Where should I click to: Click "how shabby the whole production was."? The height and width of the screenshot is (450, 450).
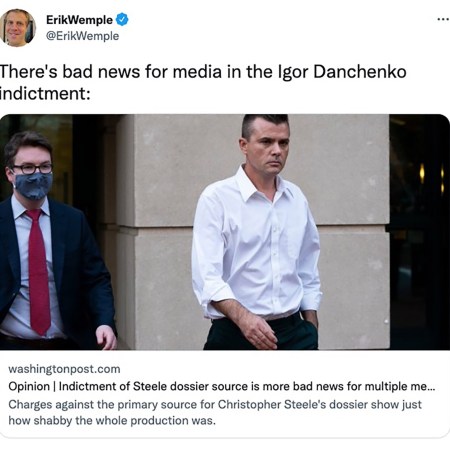pyautogui.click(x=112, y=420)
